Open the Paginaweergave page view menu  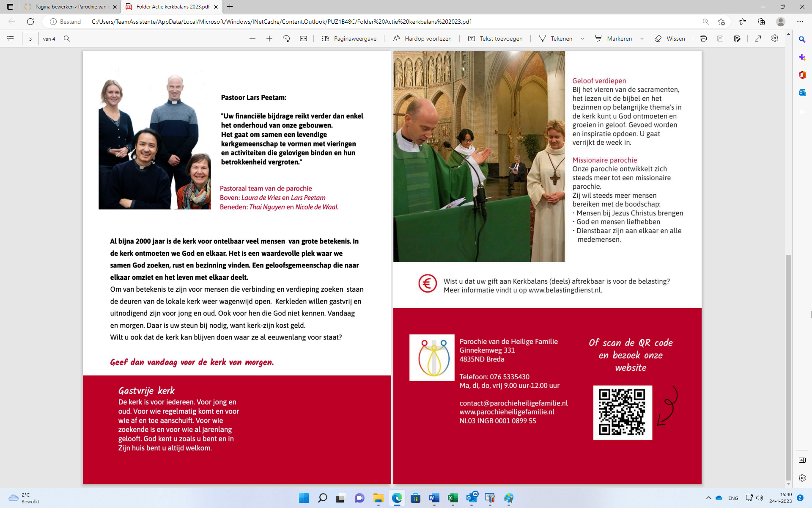tap(349, 39)
